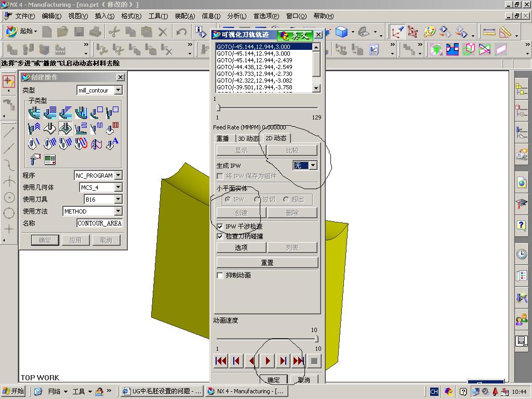Open the 程序 NC_PROGRAM dropdown
The width and height of the screenshot is (532, 399).
coord(118,175)
